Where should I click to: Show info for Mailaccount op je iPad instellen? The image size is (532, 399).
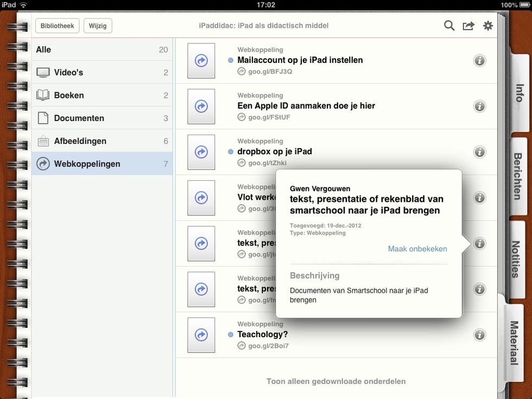pyautogui.click(x=479, y=61)
